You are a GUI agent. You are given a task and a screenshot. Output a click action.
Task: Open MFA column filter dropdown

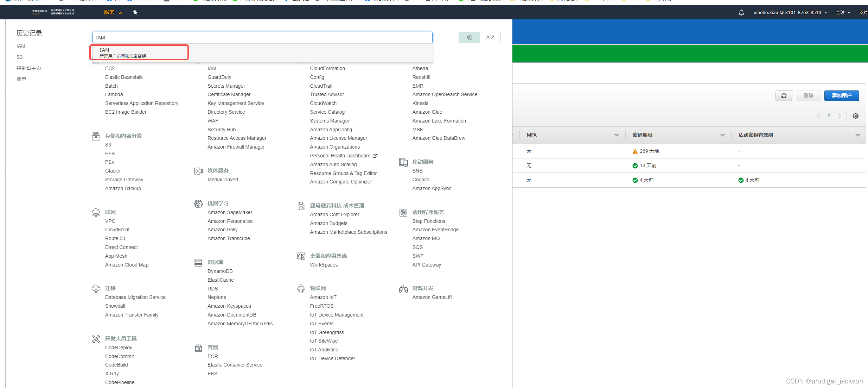coord(617,135)
